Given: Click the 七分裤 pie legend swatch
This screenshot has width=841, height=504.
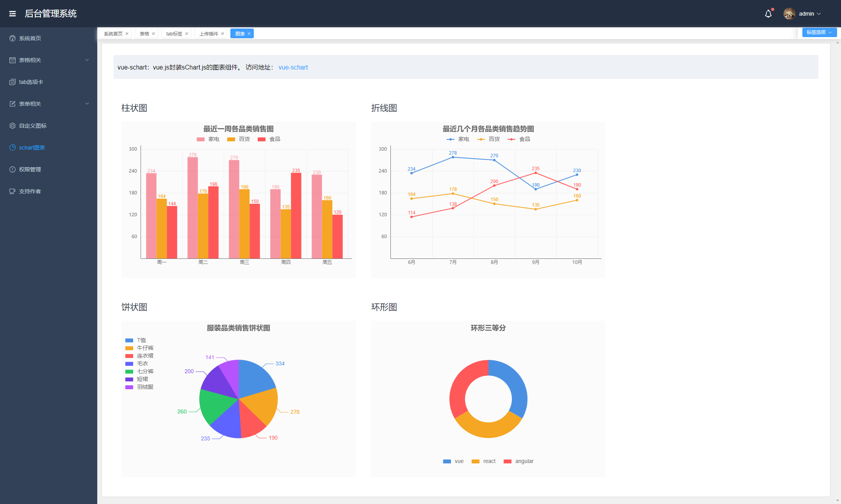Looking at the screenshot, I should [129, 372].
